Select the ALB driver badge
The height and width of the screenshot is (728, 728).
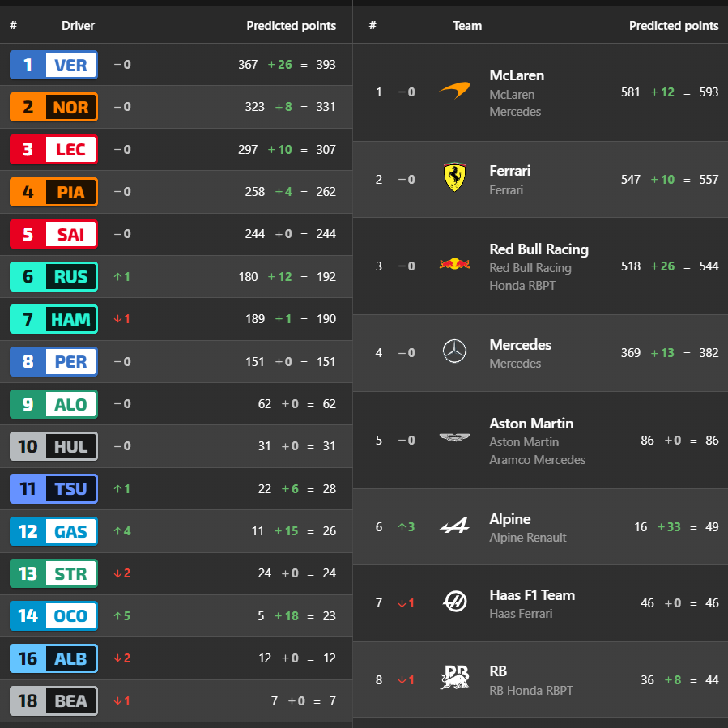pyautogui.click(x=54, y=658)
